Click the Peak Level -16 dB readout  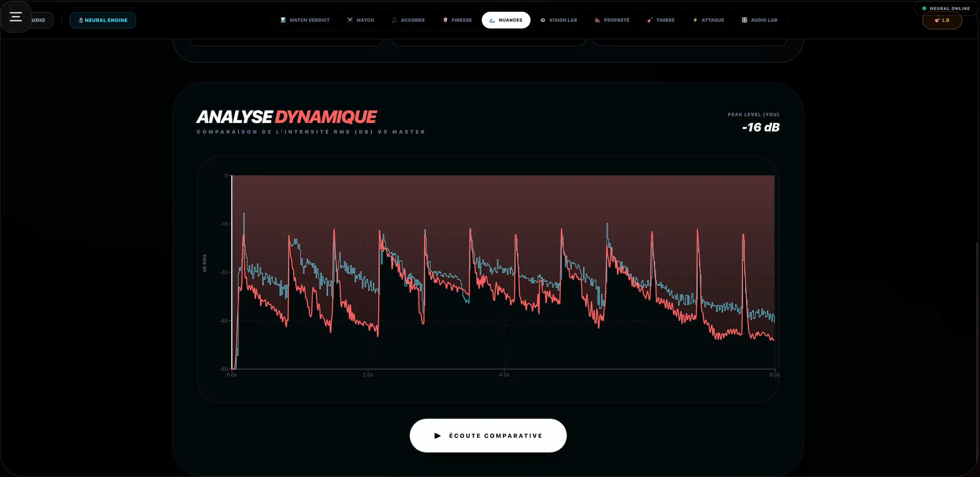tap(760, 127)
